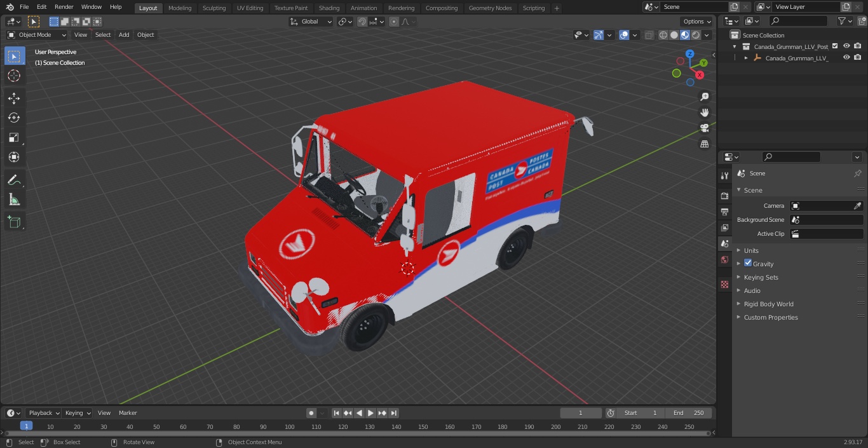Screen dimensions: 868x448
Task: Open the timeline Playback popover
Action: pyautogui.click(x=44, y=413)
